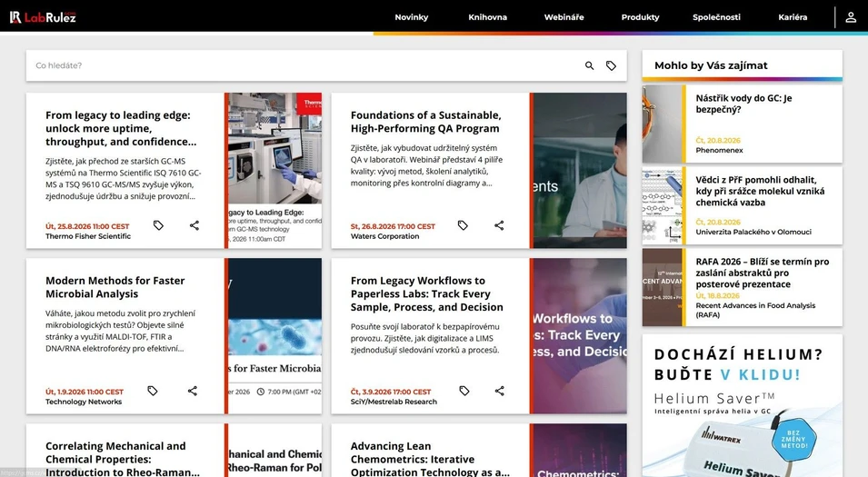
Task: Click Technology Networks organizer name
Action: 84,402
